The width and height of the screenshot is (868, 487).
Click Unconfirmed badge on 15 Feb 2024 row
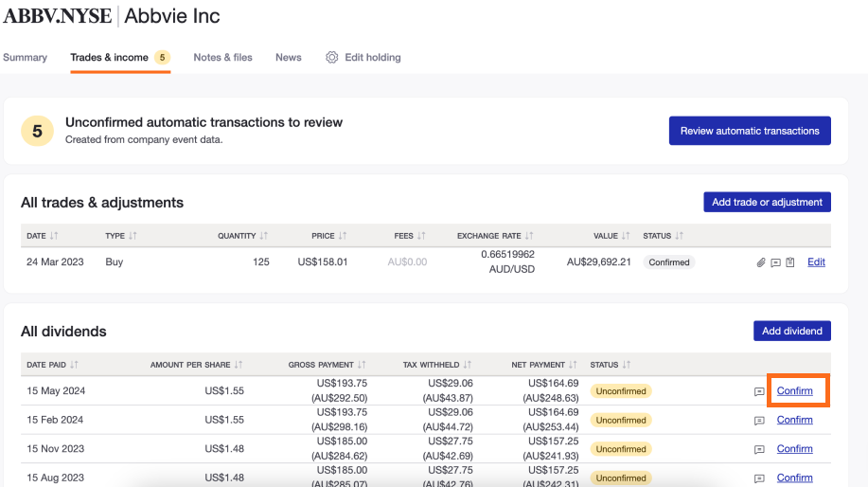pos(621,420)
